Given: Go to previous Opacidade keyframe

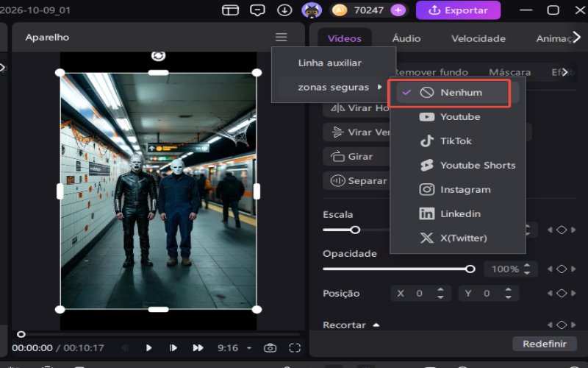Looking at the screenshot, I should tap(550, 269).
